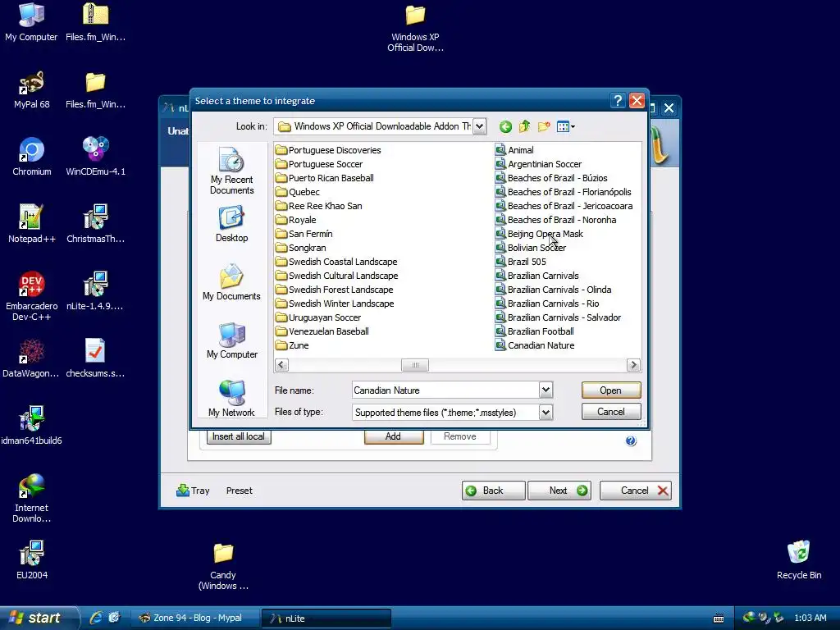Select Embarcadero Dev-C++ desktop icon
The width and height of the screenshot is (840, 630).
[x=32, y=296]
